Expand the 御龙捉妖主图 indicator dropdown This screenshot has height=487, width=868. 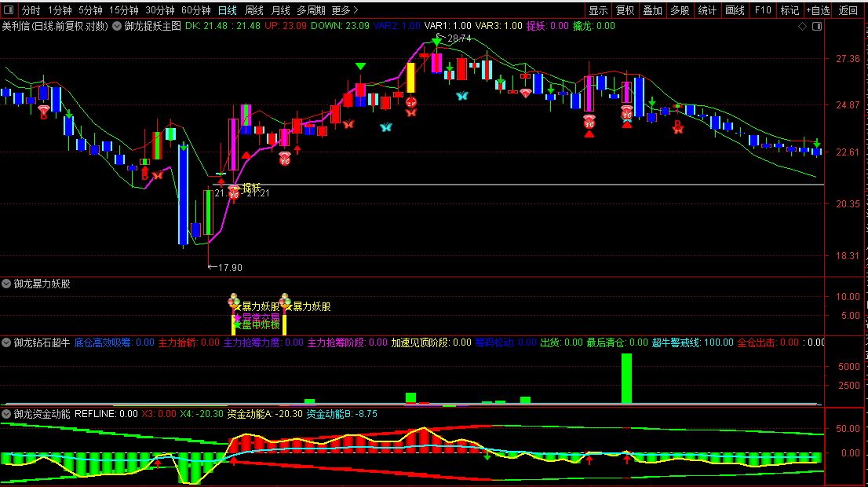tap(117, 26)
